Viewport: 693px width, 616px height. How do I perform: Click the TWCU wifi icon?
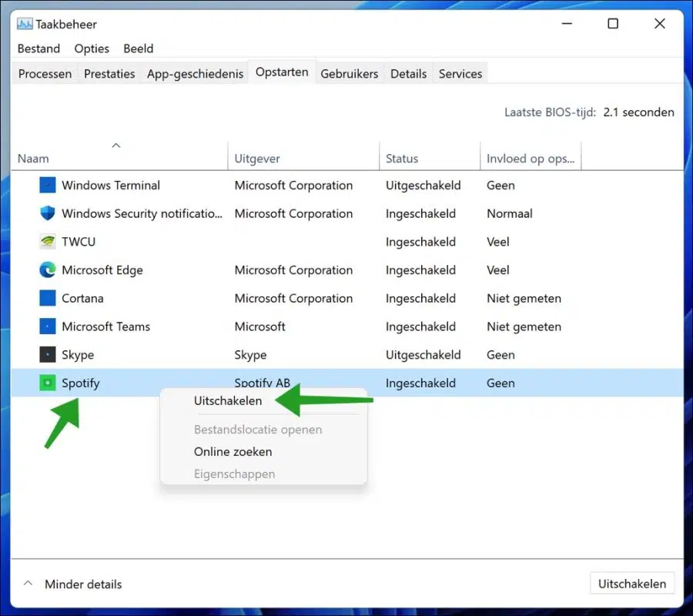pos(47,242)
